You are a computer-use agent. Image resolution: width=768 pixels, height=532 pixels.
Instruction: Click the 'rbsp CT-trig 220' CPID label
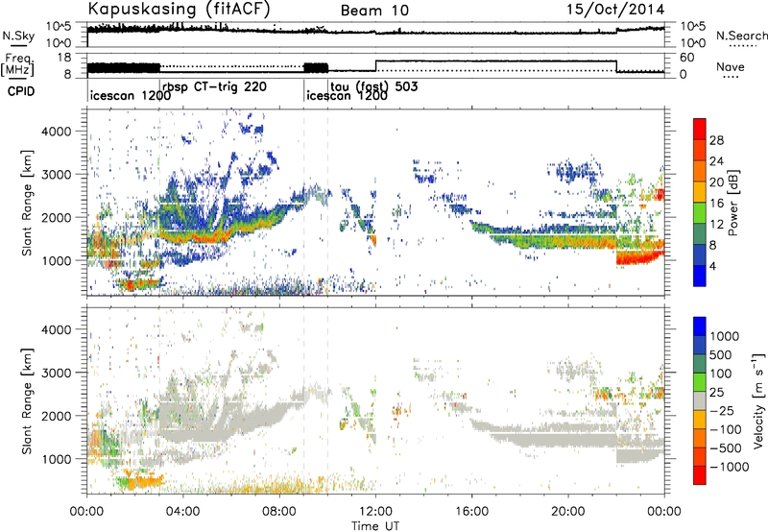tap(214, 87)
